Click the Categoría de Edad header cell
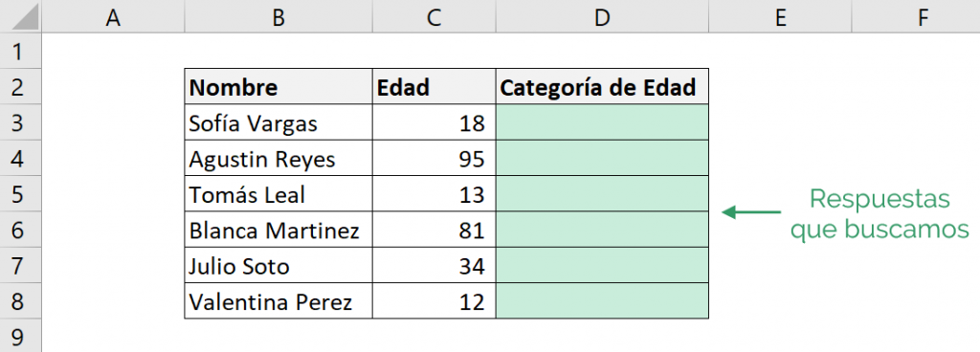 pos(603,87)
